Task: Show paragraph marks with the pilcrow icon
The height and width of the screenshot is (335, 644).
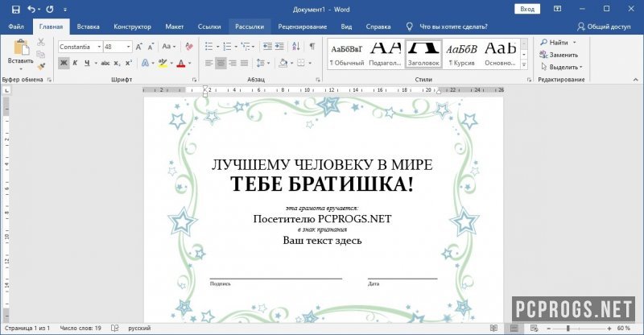Action: 312,47
